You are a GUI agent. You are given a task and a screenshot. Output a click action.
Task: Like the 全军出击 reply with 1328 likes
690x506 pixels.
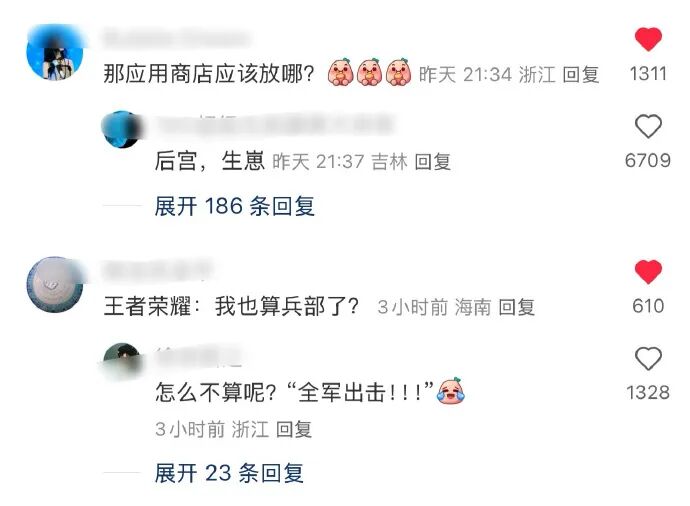point(648,359)
